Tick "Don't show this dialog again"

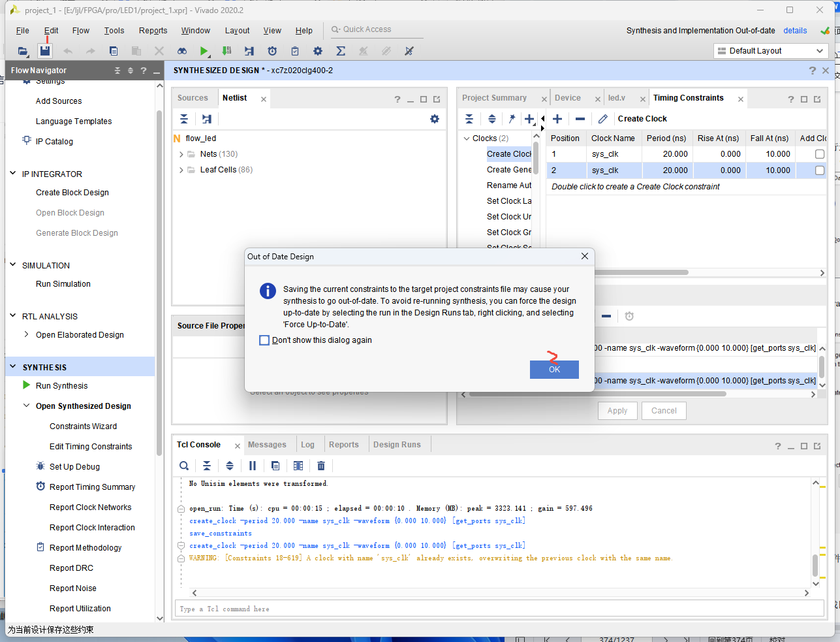click(x=264, y=340)
